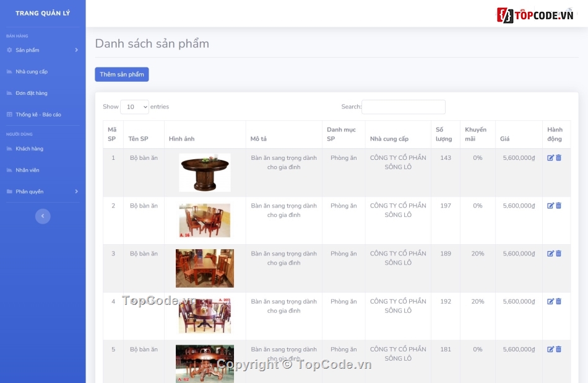Screen dimensions: 588x383
Task: Expand the Sản phẩm sidebar submenu
Action: (x=42, y=50)
